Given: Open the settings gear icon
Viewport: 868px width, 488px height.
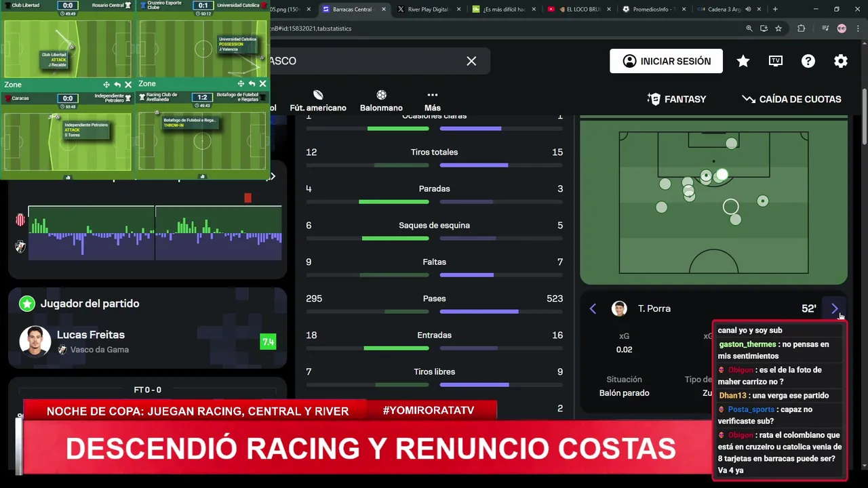Looking at the screenshot, I should pos(841,61).
